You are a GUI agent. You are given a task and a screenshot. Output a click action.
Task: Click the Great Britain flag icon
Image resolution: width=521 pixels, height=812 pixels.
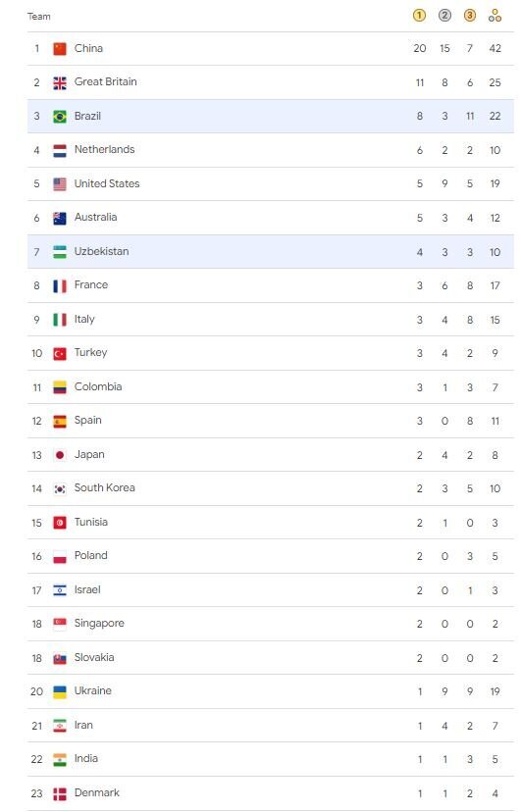(60, 82)
